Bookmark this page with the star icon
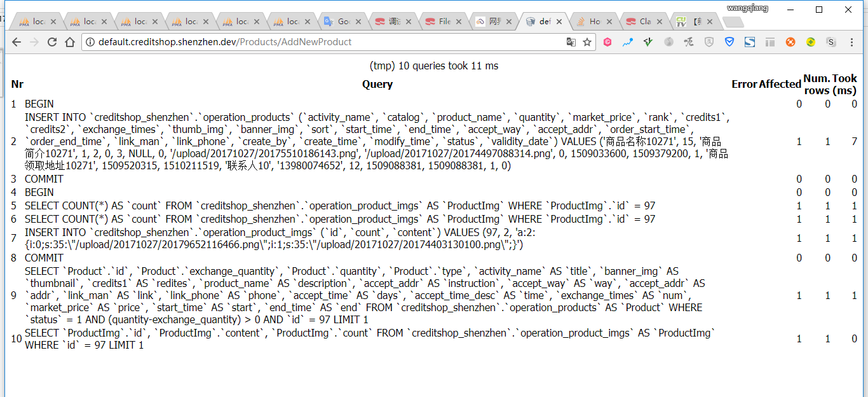This screenshot has height=397, width=868. click(x=587, y=42)
